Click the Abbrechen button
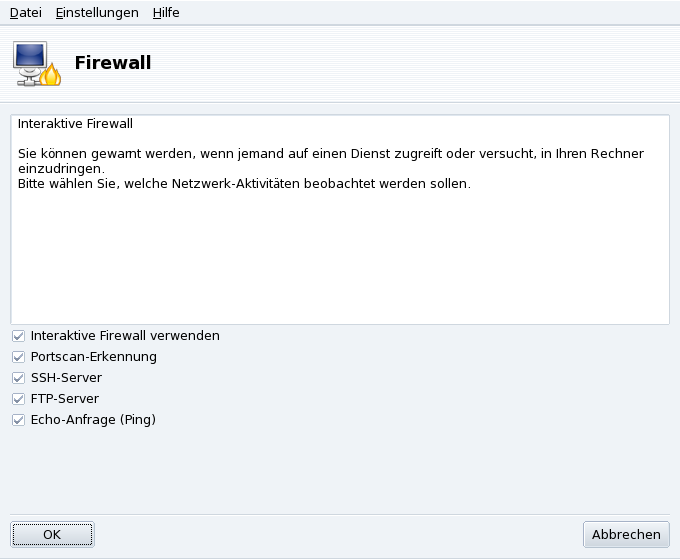The image size is (680, 560). tap(626, 534)
